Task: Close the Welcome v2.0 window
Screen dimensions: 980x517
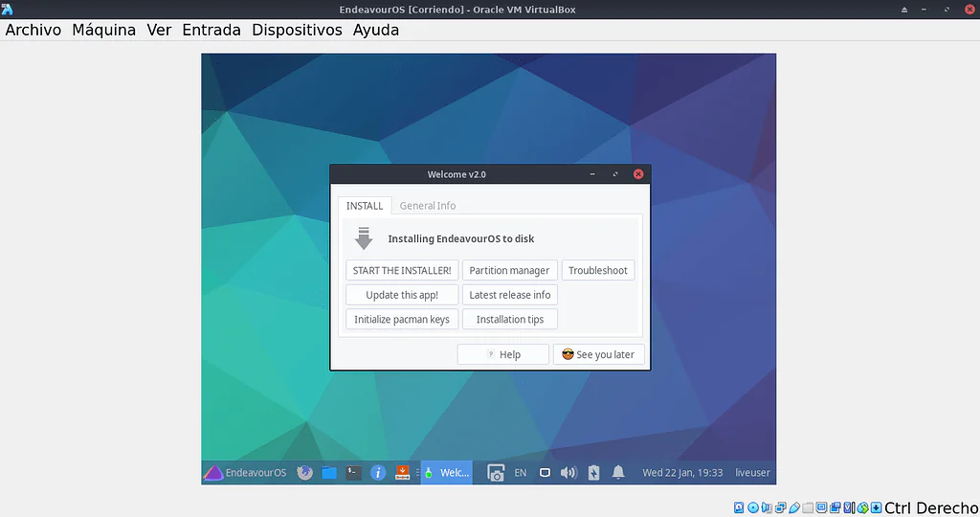Action: 638,174
